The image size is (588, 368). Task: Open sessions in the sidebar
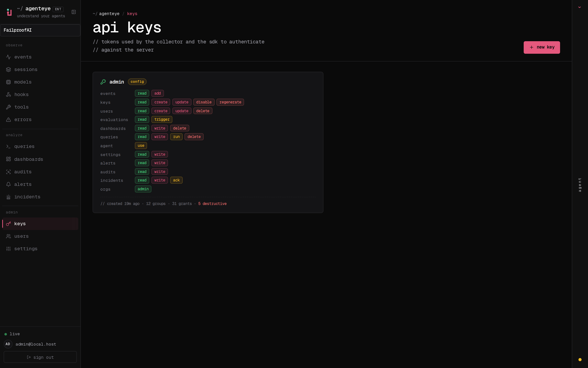[x=40, y=70]
